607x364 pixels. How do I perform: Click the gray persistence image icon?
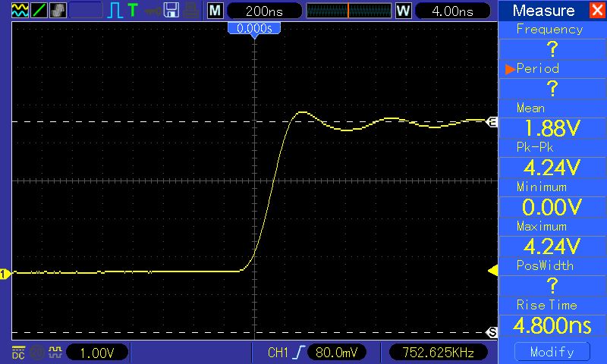58,10
